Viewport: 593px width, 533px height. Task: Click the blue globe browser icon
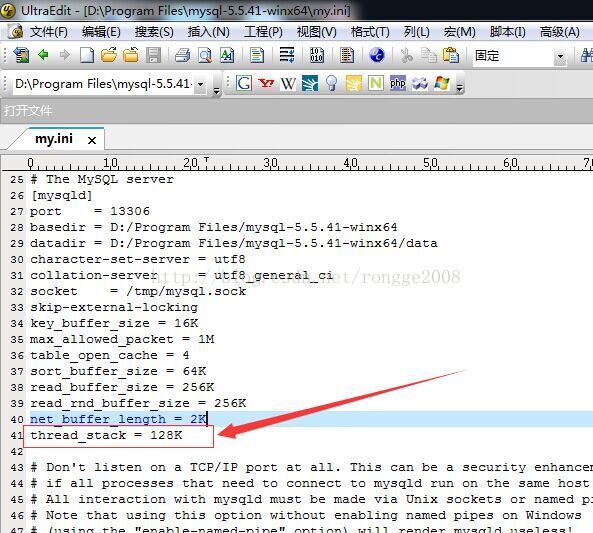coord(377,55)
